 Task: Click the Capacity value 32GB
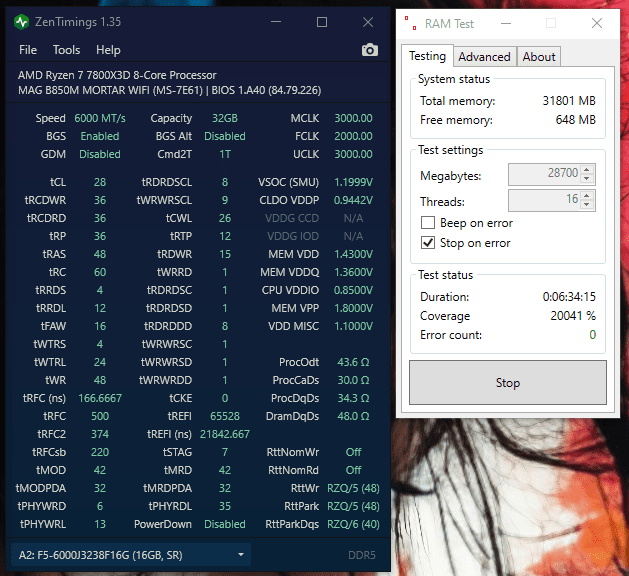tap(225, 118)
